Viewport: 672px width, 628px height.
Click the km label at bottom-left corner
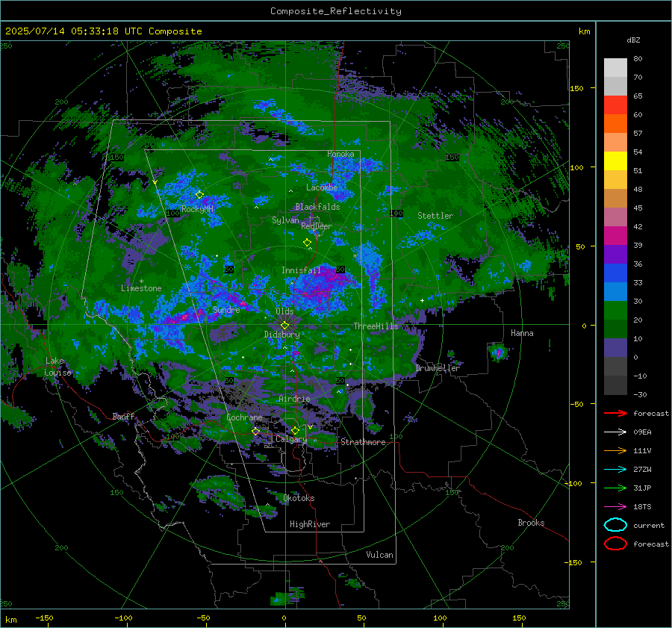[x=10, y=620]
